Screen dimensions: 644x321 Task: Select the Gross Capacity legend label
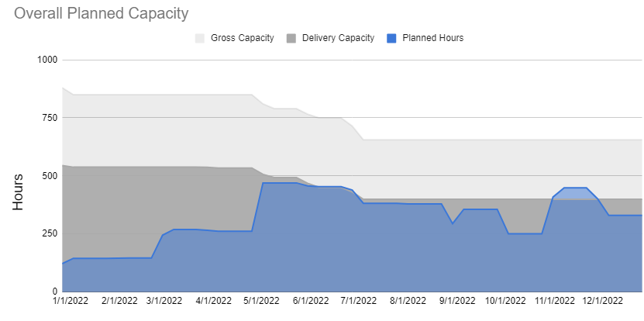click(x=242, y=38)
